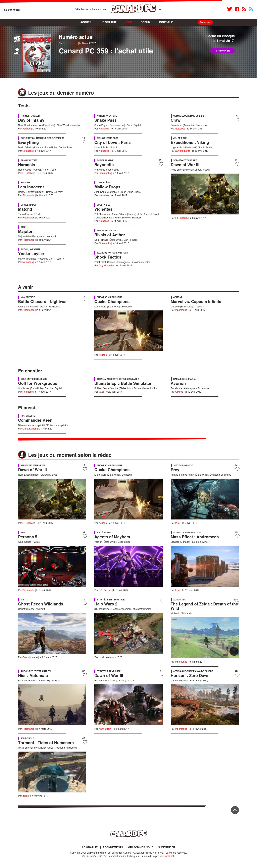257x868 pixels.
Task: Toggle heart icon next to Crawl
Action: (x=238, y=119)
